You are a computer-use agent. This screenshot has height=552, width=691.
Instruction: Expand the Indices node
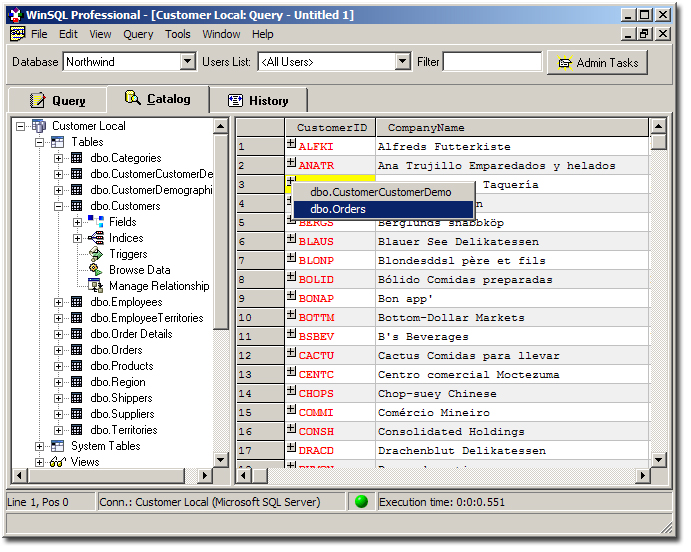78,238
